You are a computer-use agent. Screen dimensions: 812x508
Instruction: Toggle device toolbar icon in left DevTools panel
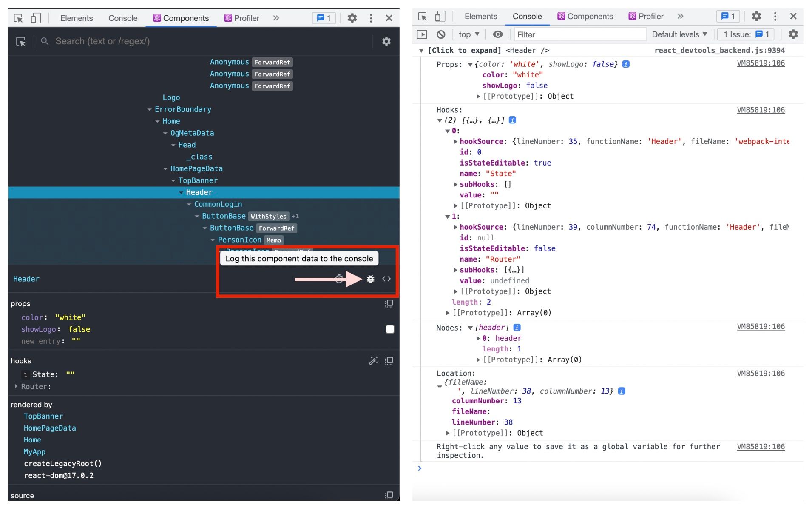(36, 18)
